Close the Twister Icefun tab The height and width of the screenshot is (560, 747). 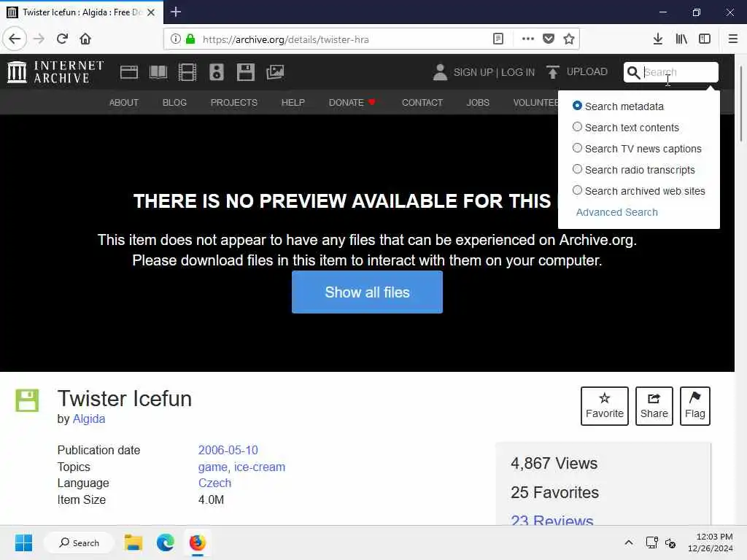151,12
